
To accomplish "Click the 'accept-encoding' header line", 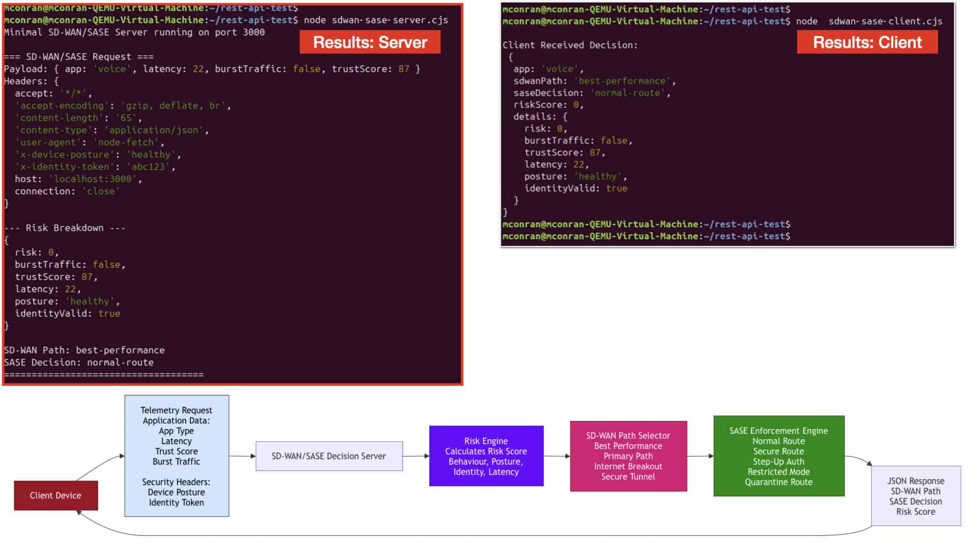I will [x=122, y=106].
